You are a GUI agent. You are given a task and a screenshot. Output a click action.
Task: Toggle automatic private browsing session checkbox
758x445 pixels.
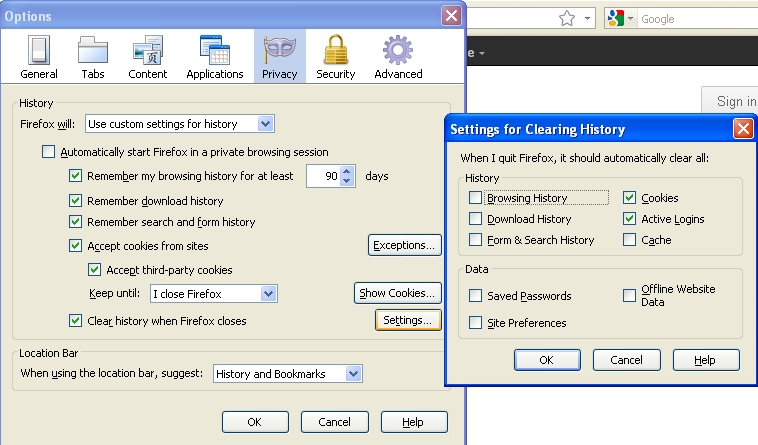48,152
